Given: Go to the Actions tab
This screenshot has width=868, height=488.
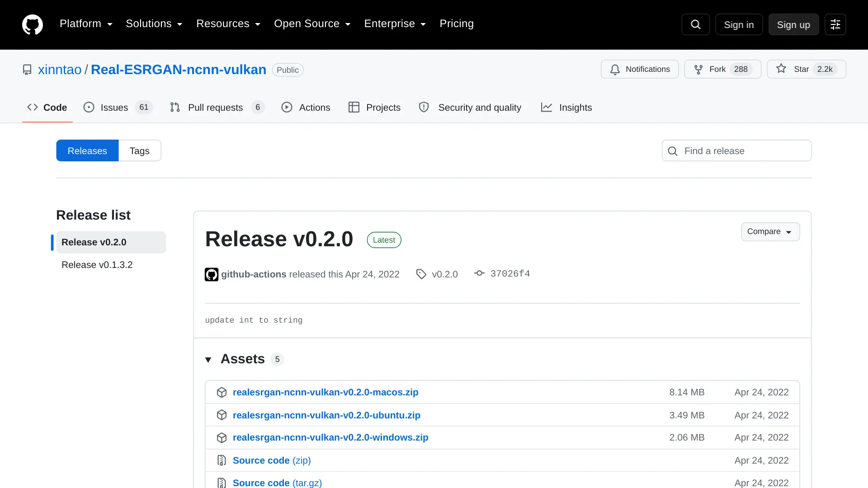Looking at the screenshot, I should (x=306, y=108).
